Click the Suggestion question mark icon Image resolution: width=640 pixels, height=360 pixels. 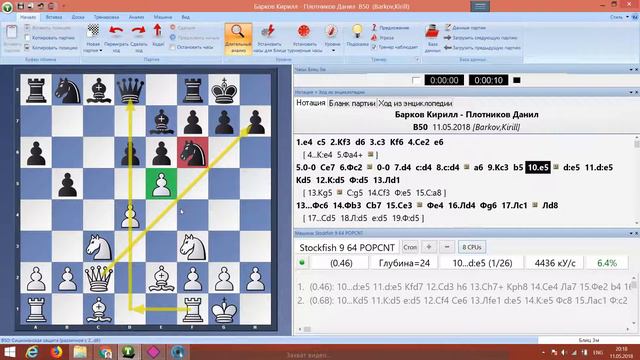(x=374, y=27)
